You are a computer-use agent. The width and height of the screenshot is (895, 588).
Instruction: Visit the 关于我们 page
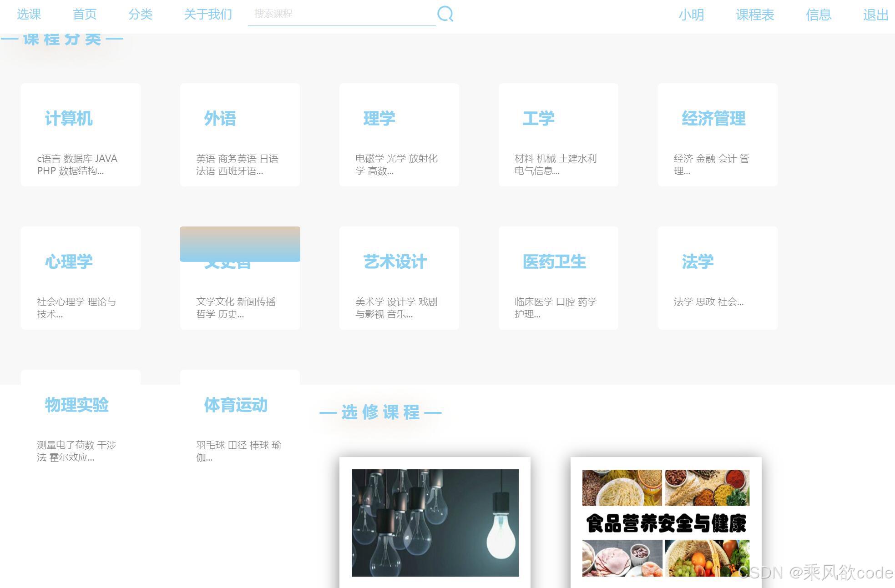point(207,14)
